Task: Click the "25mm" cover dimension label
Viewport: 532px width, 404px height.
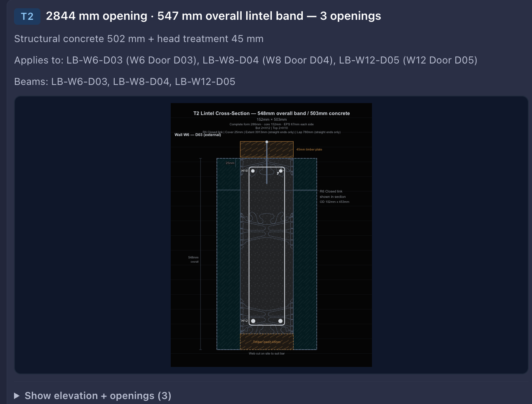Action: click(x=230, y=163)
